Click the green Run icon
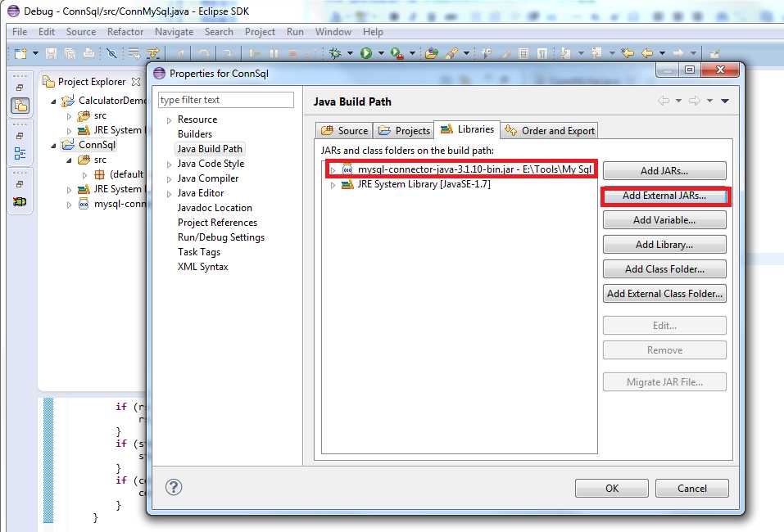 366,53
